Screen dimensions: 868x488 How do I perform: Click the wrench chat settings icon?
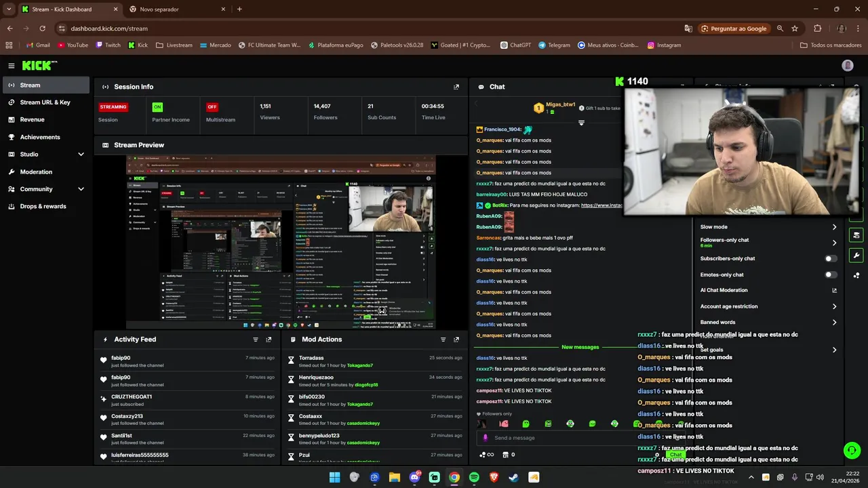coord(856,256)
